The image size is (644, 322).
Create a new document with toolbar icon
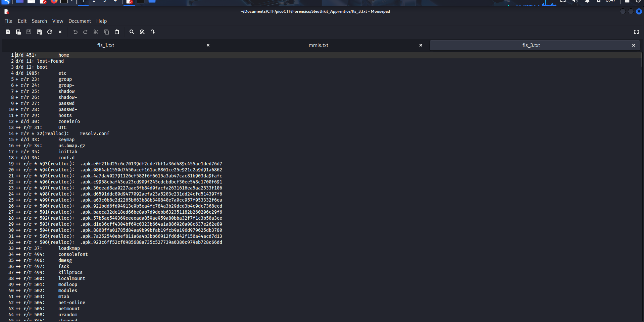8,32
